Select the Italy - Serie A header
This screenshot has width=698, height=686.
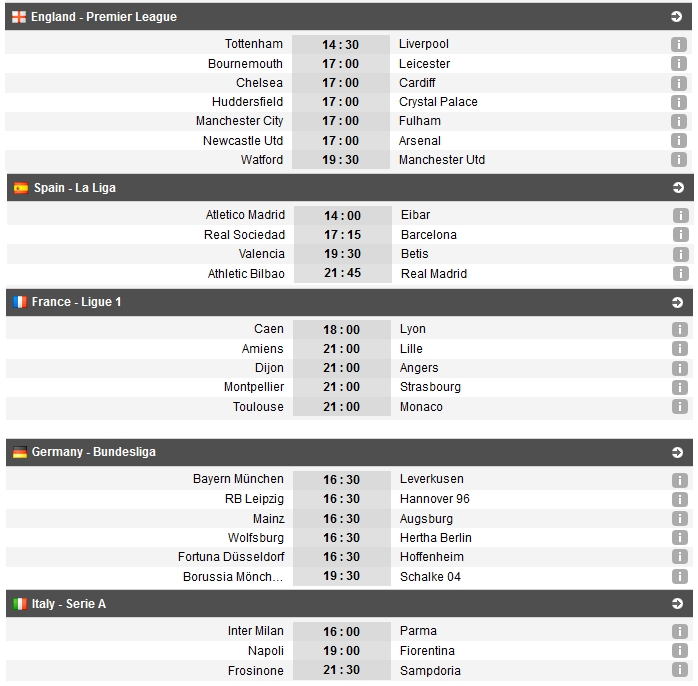point(68,604)
